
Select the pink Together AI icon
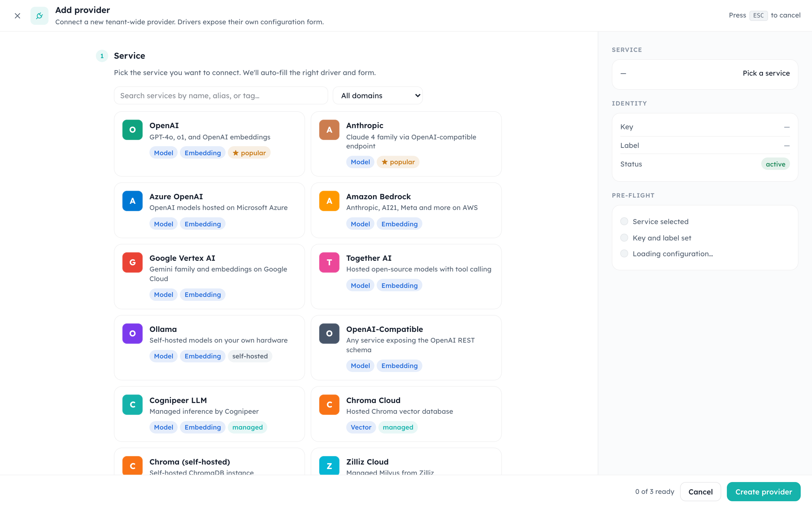click(329, 262)
